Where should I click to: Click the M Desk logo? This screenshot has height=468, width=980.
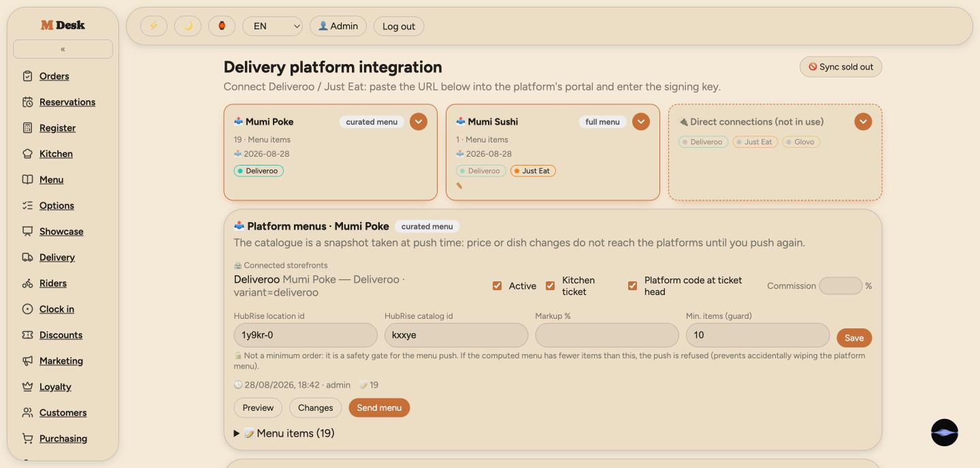(63, 25)
